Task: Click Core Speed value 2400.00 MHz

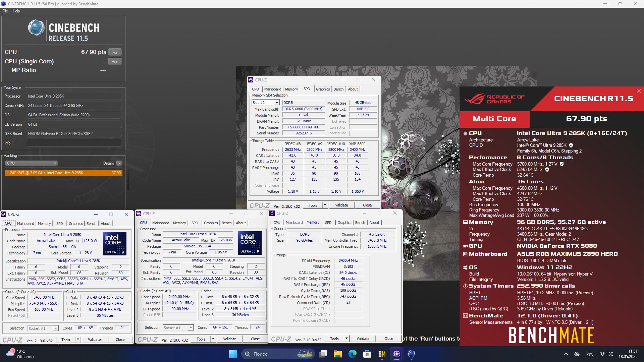Action: [179, 297]
